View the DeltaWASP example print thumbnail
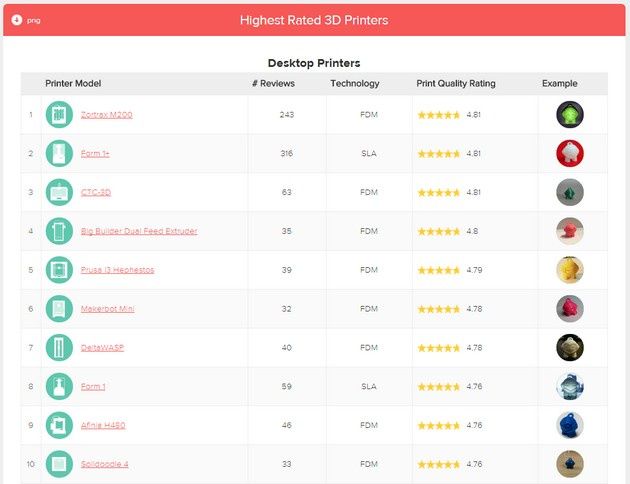This screenshot has height=484, width=630. click(x=570, y=347)
